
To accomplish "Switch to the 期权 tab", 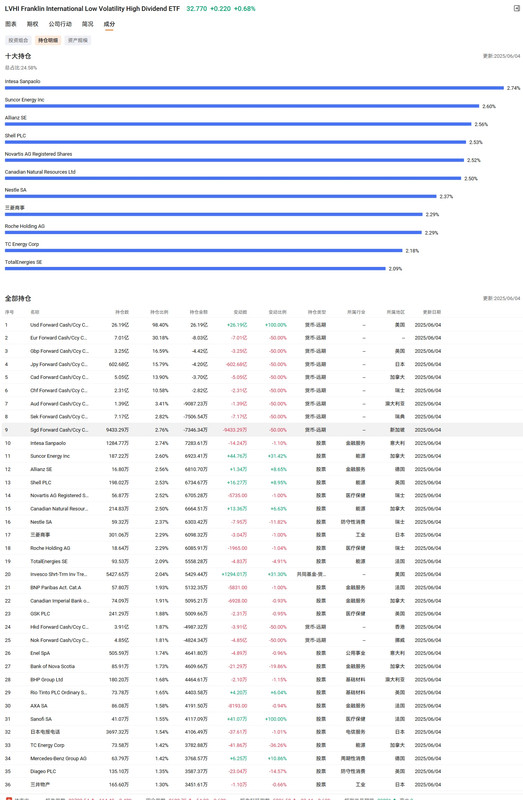I will [32, 24].
